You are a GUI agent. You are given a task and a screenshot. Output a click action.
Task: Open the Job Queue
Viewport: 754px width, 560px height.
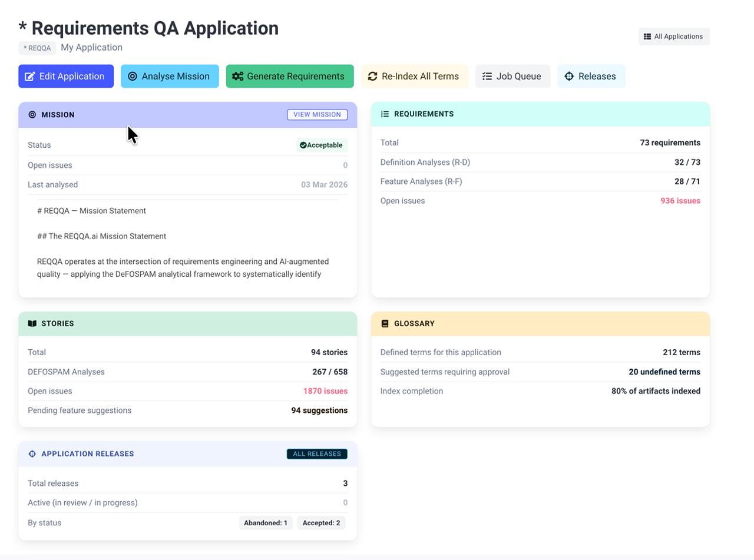512,77
